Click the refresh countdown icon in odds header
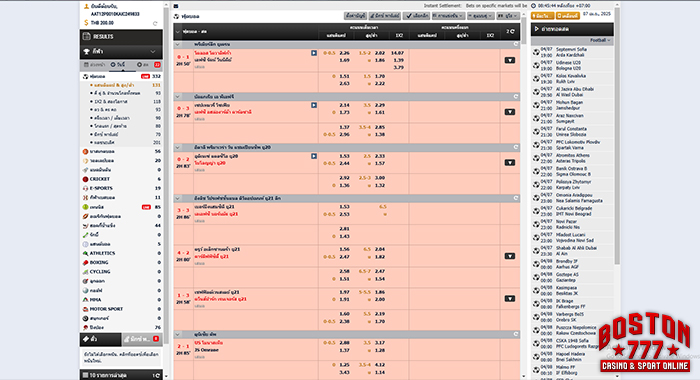700x380 pixels. coord(510,31)
